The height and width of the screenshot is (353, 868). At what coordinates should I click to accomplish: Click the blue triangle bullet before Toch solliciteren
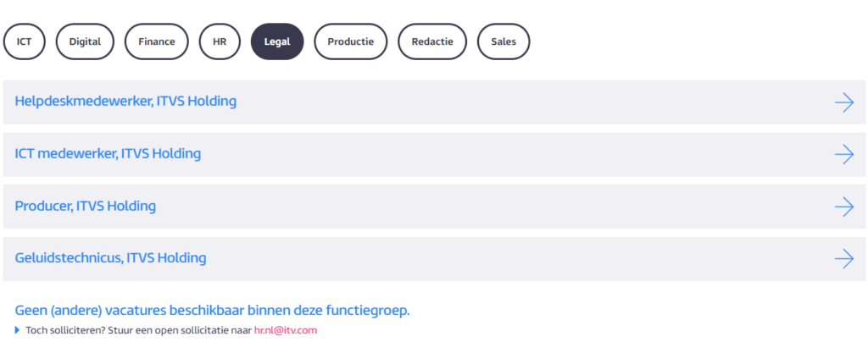pyautogui.click(x=17, y=330)
